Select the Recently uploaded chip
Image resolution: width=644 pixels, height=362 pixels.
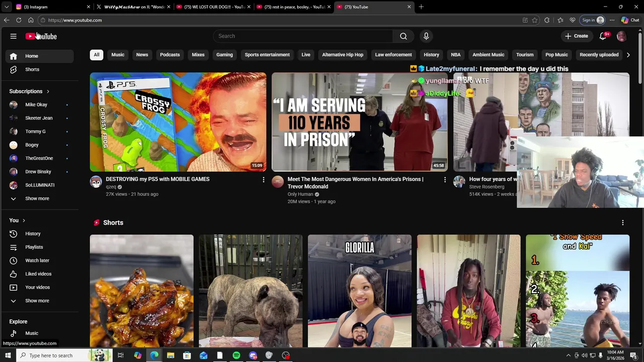click(599, 55)
